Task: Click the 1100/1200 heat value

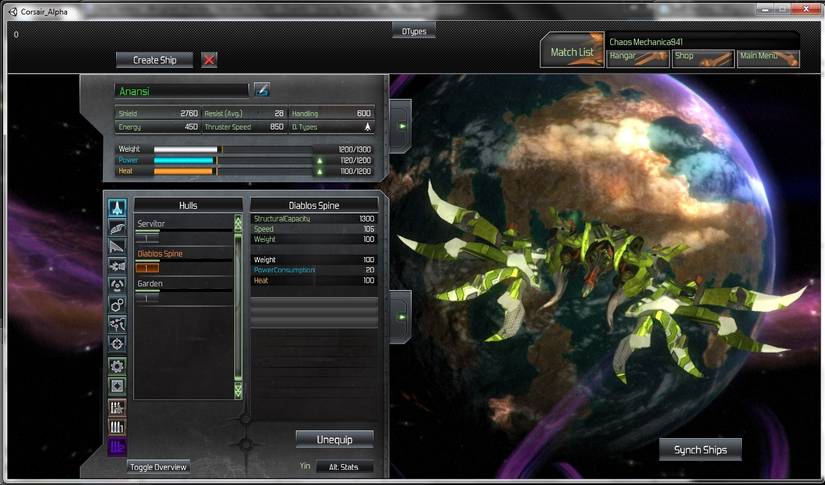Action: [x=355, y=171]
